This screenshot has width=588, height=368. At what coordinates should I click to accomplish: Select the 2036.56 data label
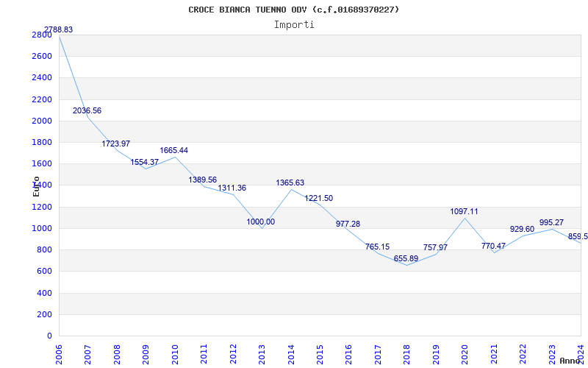87,111
